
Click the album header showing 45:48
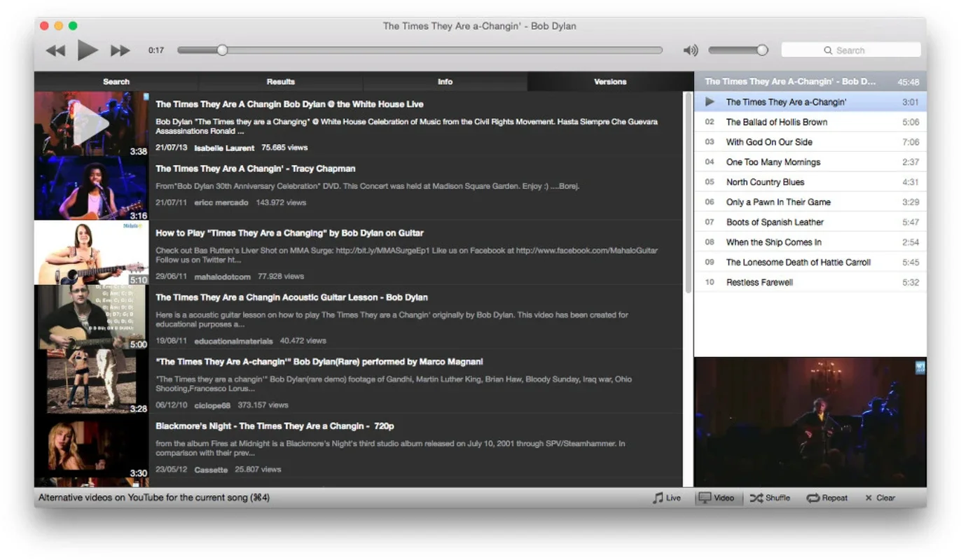click(810, 81)
